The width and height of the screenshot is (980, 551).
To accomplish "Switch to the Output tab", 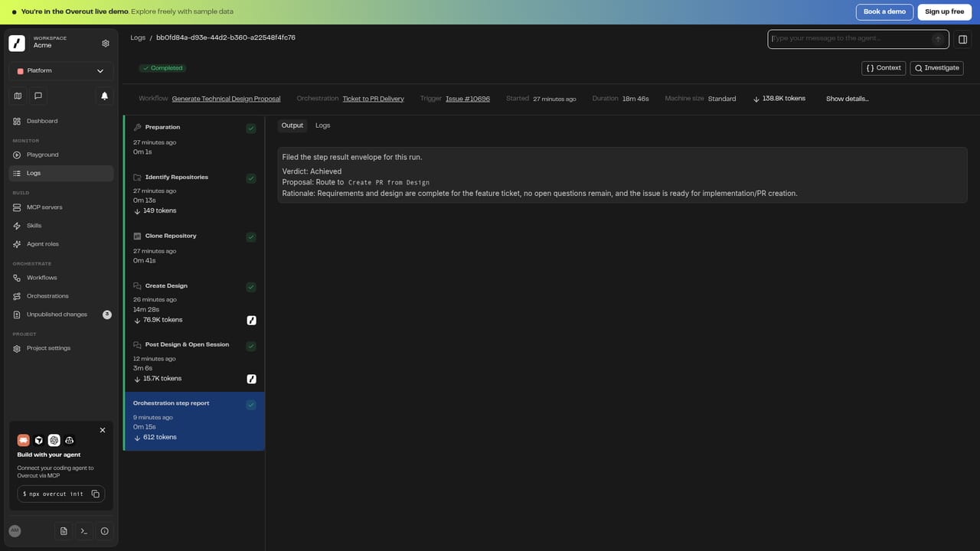I will coord(292,126).
